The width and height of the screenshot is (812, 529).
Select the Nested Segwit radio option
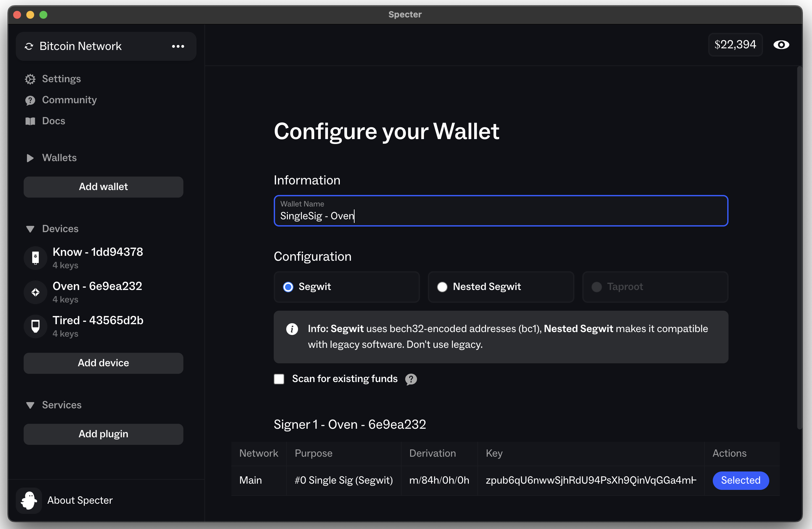(x=442, y=287)
